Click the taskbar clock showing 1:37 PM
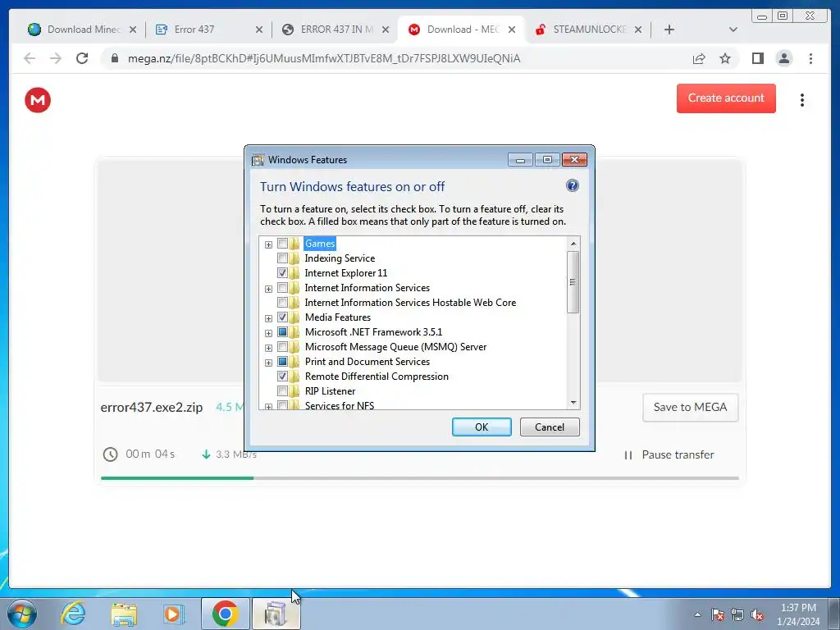840x630 pixels. click(x=798, y=614)
